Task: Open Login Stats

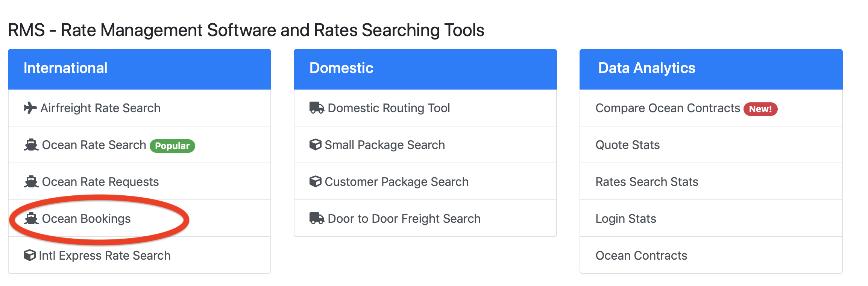Action: [x=625, y=219]
